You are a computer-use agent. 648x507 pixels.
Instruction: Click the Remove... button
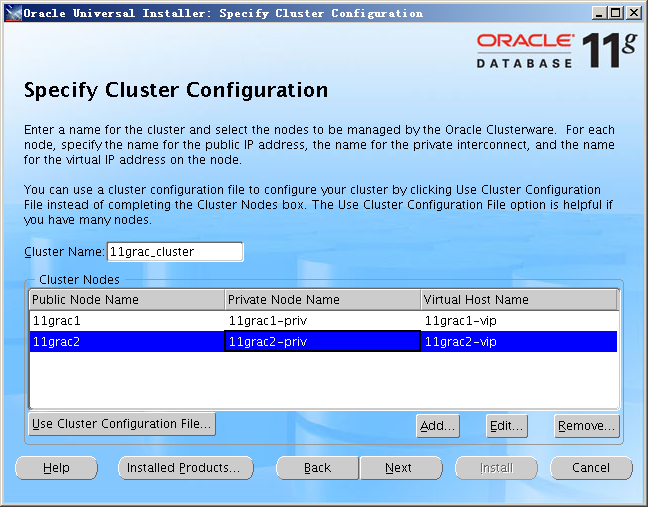tap(586, 426)
